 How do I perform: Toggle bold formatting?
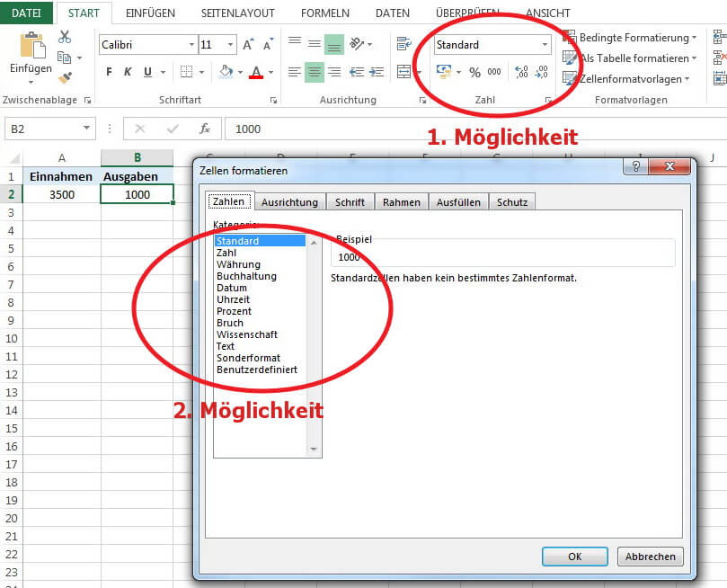tap(109, 70)
